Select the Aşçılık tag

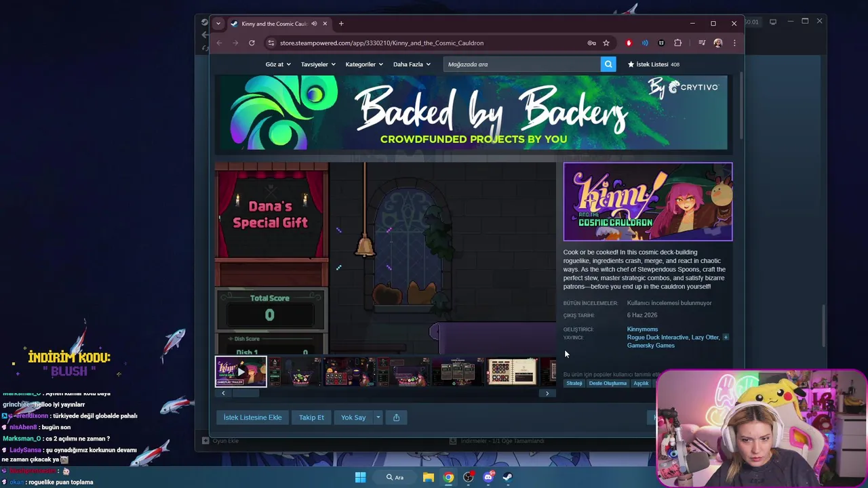[x=641, y=384]
